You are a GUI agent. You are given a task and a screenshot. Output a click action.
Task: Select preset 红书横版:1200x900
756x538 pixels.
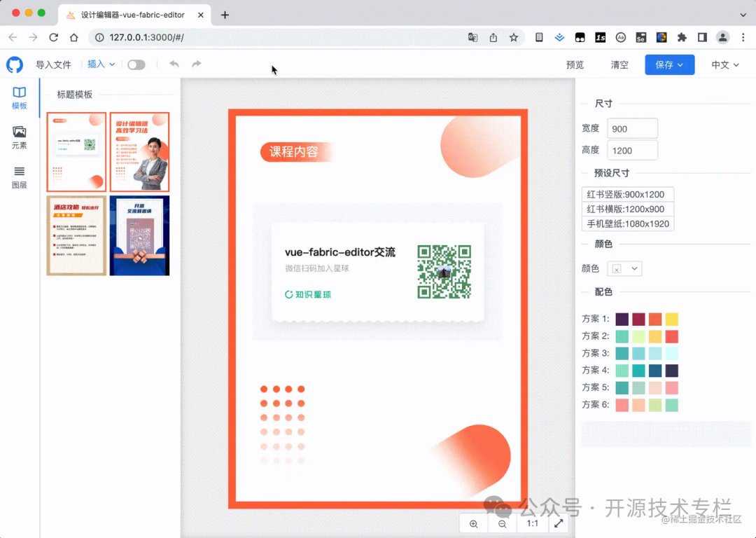[627, 209]
